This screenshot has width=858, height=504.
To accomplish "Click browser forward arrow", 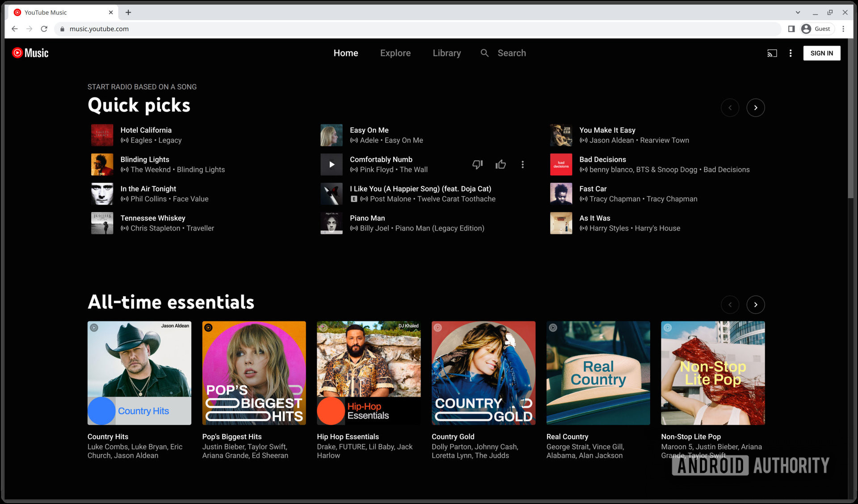I will pyautogui.click(x=29, y=29).
